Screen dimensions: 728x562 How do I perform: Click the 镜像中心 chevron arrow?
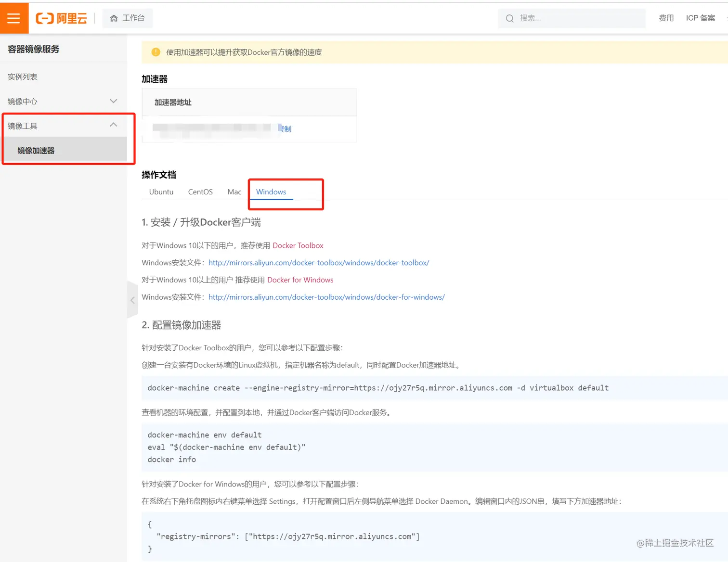coord(114,101)
